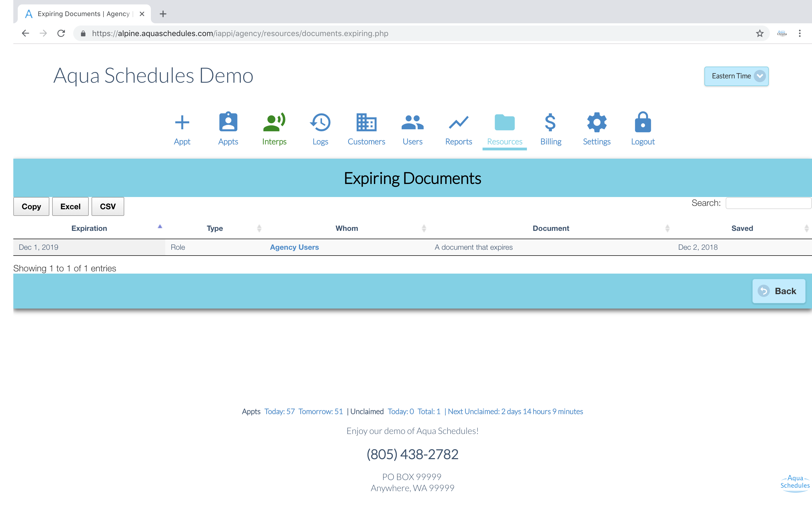The image size is (812, 515).
Task: Click the Settings menu label
Action: (597, 142)
